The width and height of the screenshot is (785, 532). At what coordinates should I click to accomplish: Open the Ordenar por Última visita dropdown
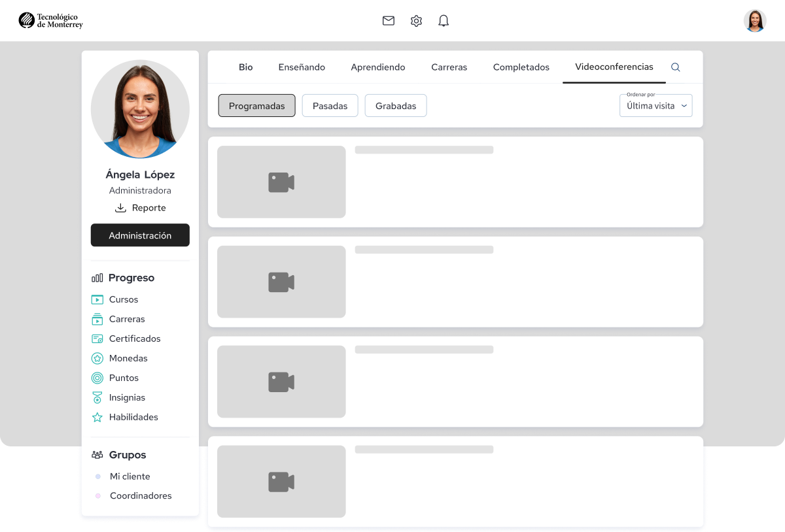(656, 106)
